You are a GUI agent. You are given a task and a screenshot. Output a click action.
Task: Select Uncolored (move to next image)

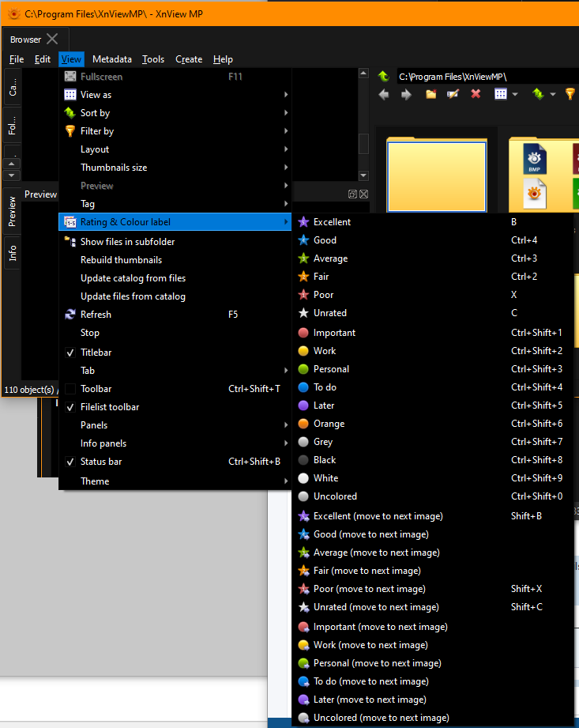(x=432, y=717)
